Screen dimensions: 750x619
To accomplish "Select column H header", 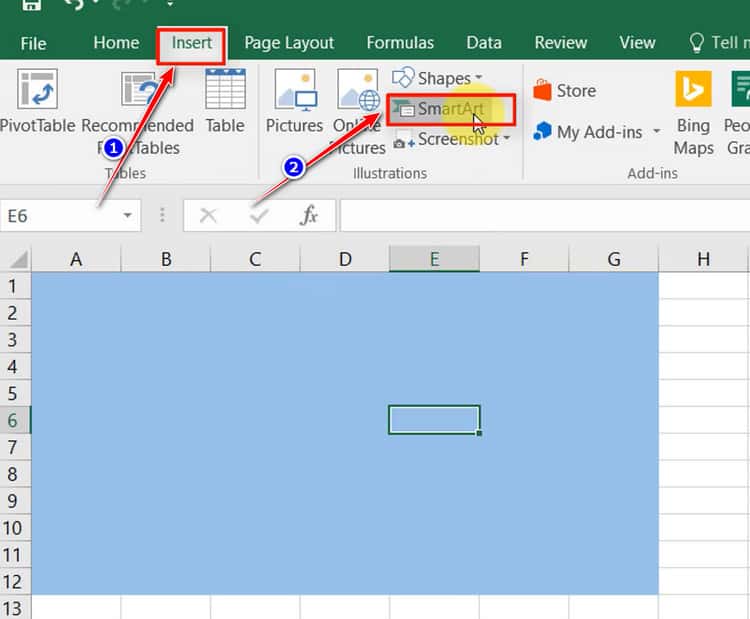I will pyautogui.click(x=703, y=259).
